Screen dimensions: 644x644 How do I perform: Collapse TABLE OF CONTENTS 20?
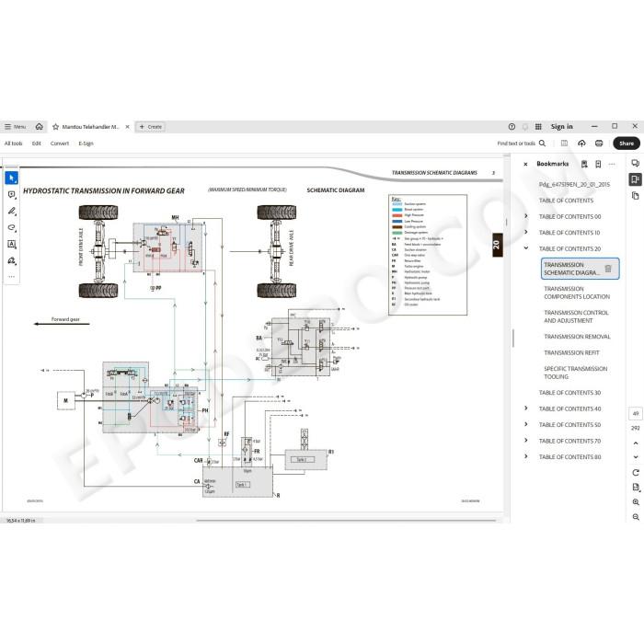pos(526,248)
